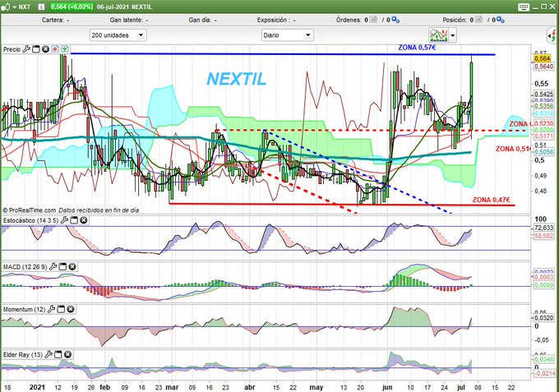Image resolution: width=559 pixels, height=392 pixels.
Task: Click the indicators chart icon in toolbar
Action: click(438, 35)
